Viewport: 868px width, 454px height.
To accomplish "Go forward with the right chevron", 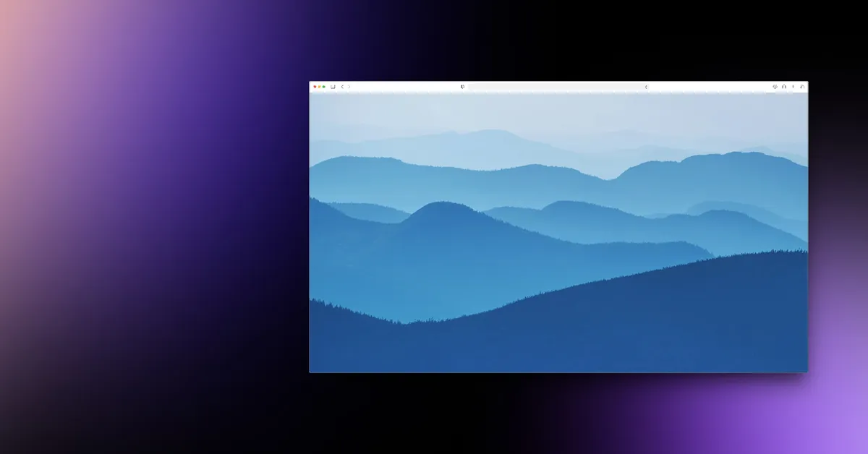I will [349, 87].
